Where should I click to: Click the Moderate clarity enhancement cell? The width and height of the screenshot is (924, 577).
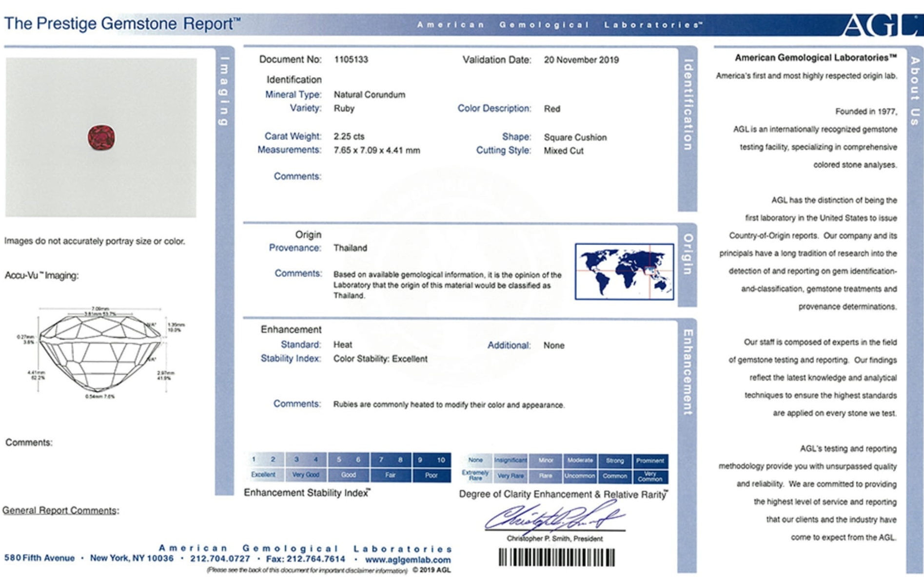(580, 460)
